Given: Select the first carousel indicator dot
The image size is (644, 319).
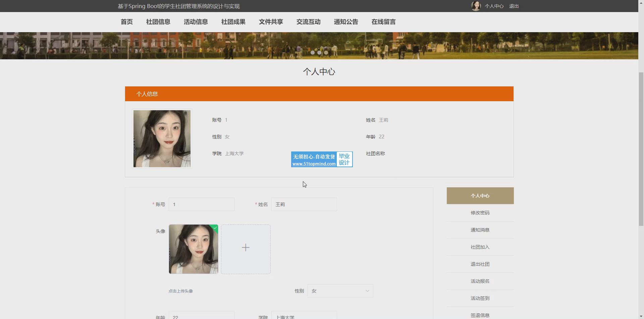Looking at the screenshot, I should (x=313, y=53).
